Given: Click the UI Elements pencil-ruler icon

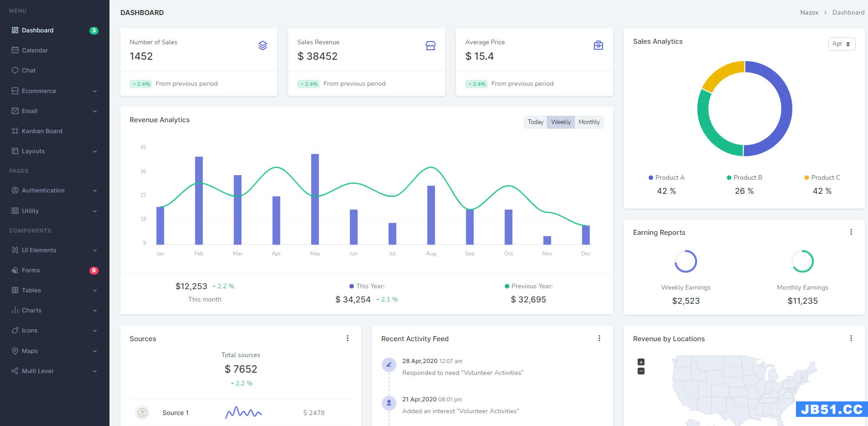Looking at the screenshot, I should point(15,250).
